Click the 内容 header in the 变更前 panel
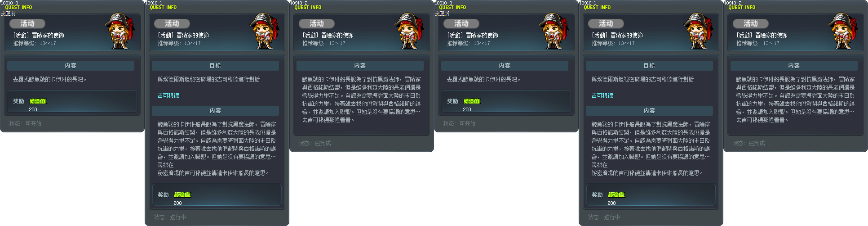The height and width of the screenshot is (226, 868). (x=71, y=66)
